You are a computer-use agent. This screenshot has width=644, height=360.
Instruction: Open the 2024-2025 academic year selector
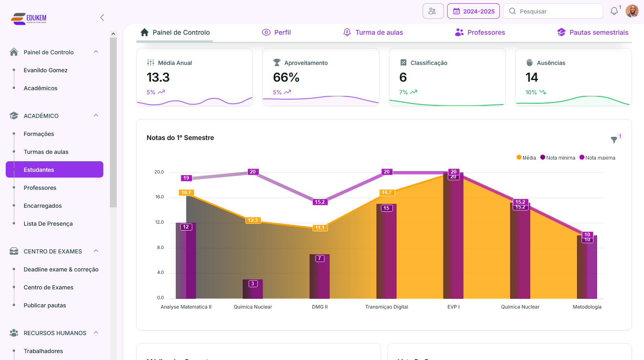(473, 11)
